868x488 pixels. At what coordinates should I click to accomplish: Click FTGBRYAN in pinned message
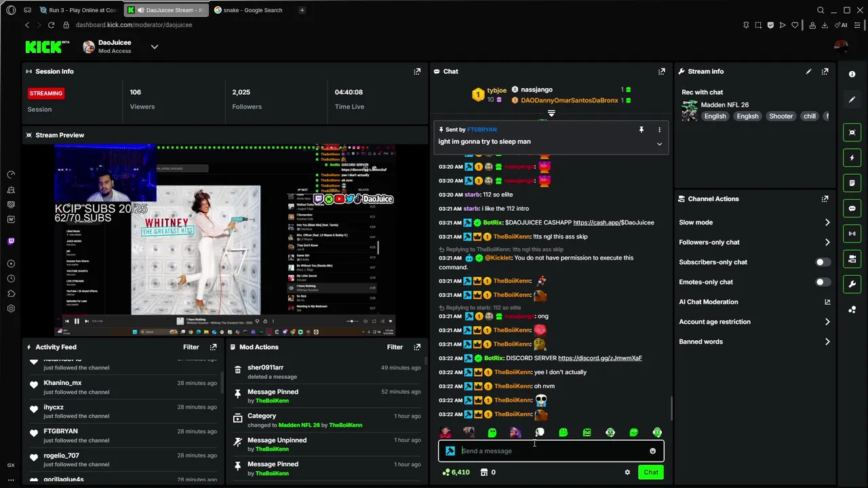coord(481,129)
